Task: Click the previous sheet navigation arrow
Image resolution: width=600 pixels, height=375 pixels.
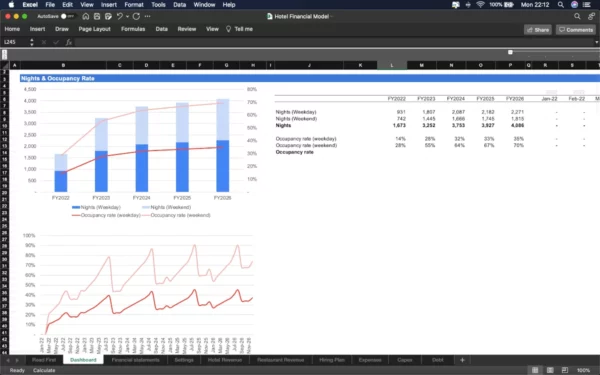Action: pos(8,360)
